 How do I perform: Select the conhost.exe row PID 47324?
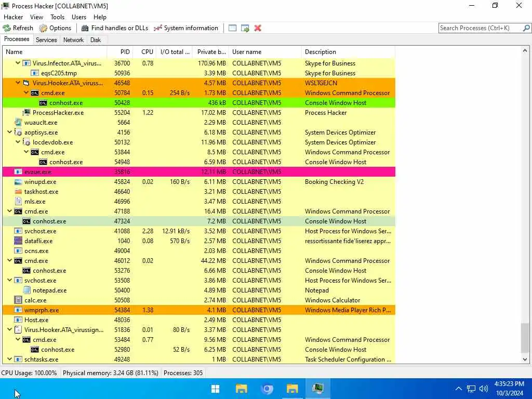point(199,221)
